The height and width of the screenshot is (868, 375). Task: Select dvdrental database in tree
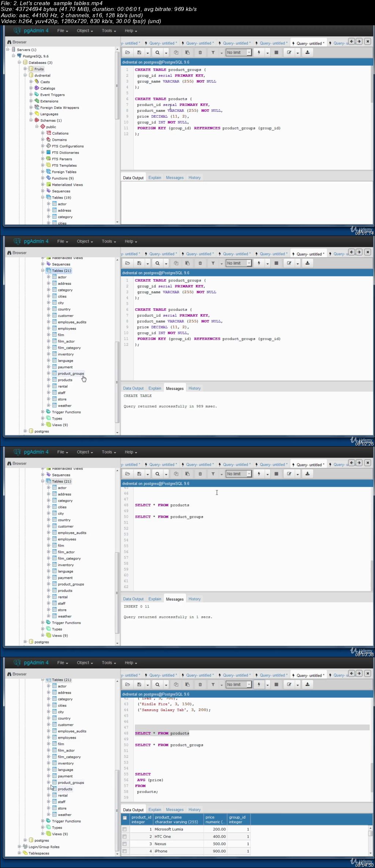click(42, 75)
